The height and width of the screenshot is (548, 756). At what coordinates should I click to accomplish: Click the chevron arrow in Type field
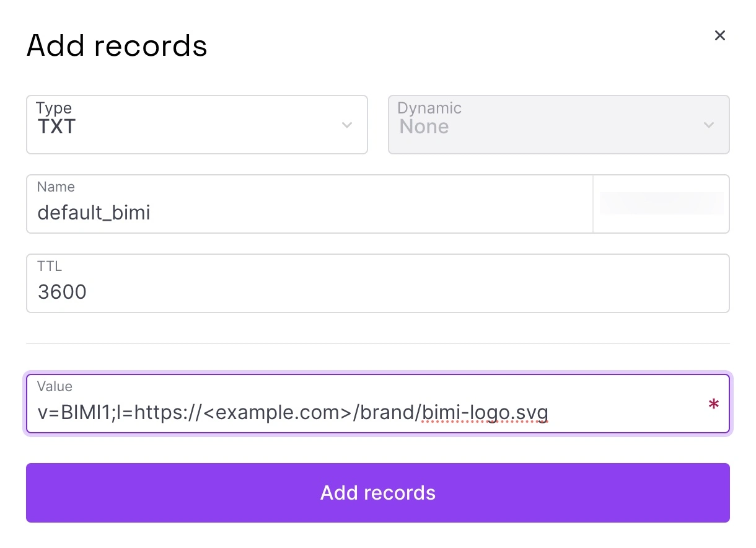coord(347,125)
